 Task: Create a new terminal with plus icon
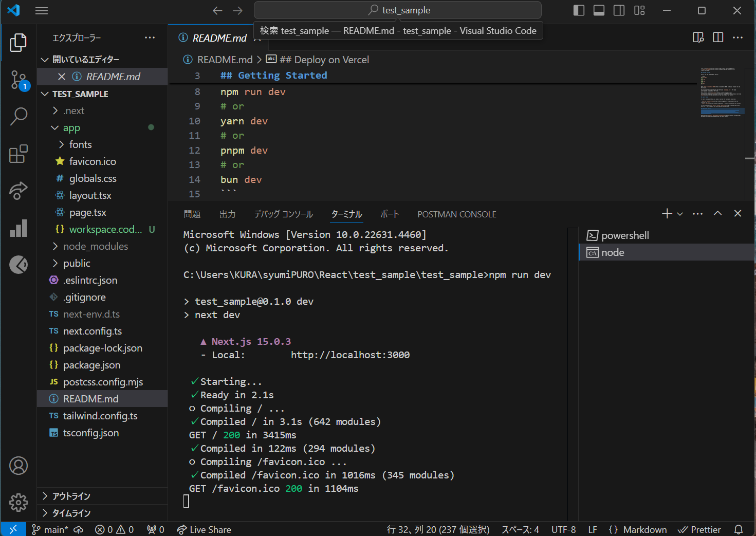(667, 214)
